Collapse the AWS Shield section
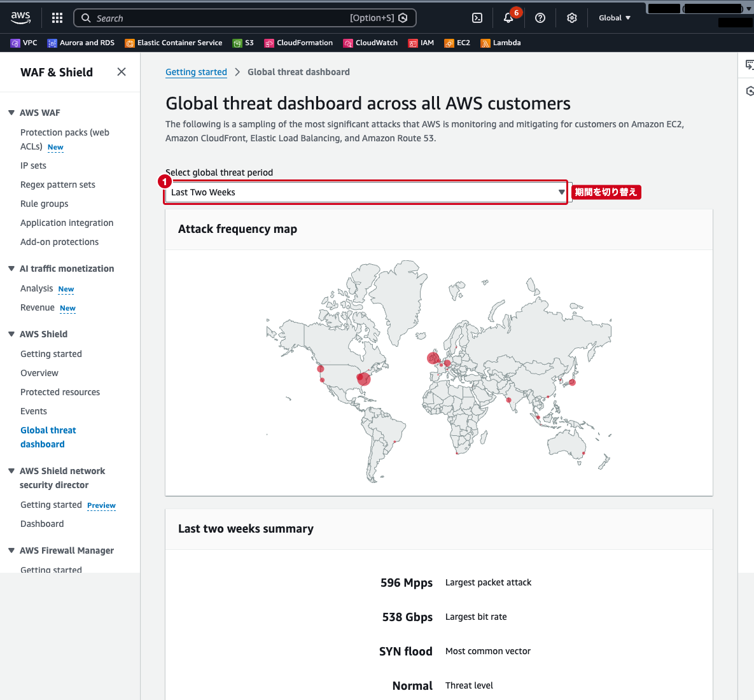Image resolution: width=754 pixels, height=700 pixels. pyautogui.click(x=11, y=333)
